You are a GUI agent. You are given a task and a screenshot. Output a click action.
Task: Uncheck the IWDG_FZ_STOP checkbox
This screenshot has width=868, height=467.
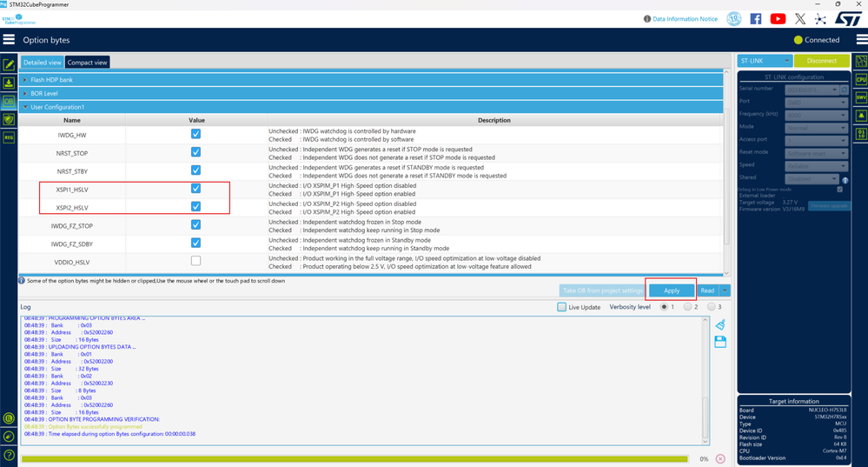click(196, 224)
